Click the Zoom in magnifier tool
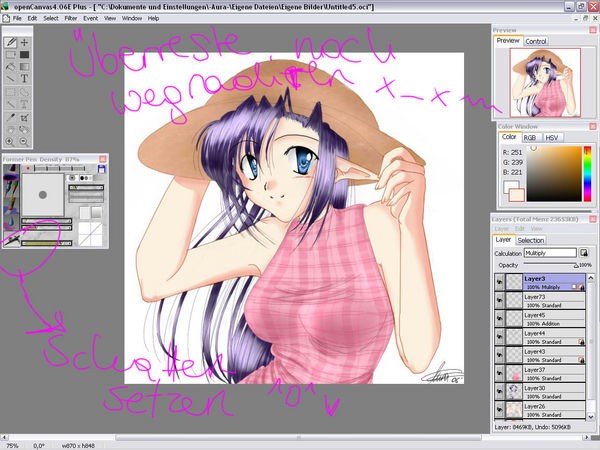Image resolution: width=600 pixels, height=450 pixels. click(x=11, y=142)
